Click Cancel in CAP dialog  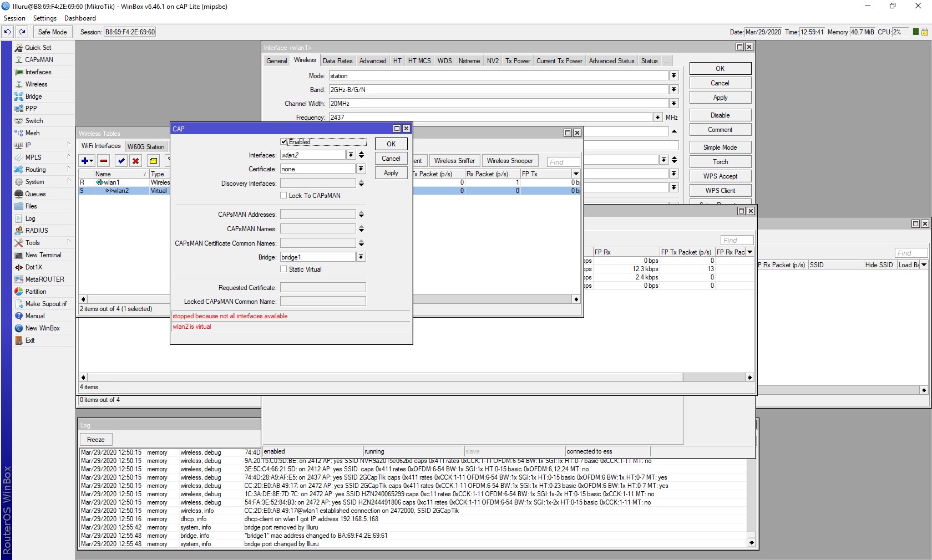click(391, 159)
